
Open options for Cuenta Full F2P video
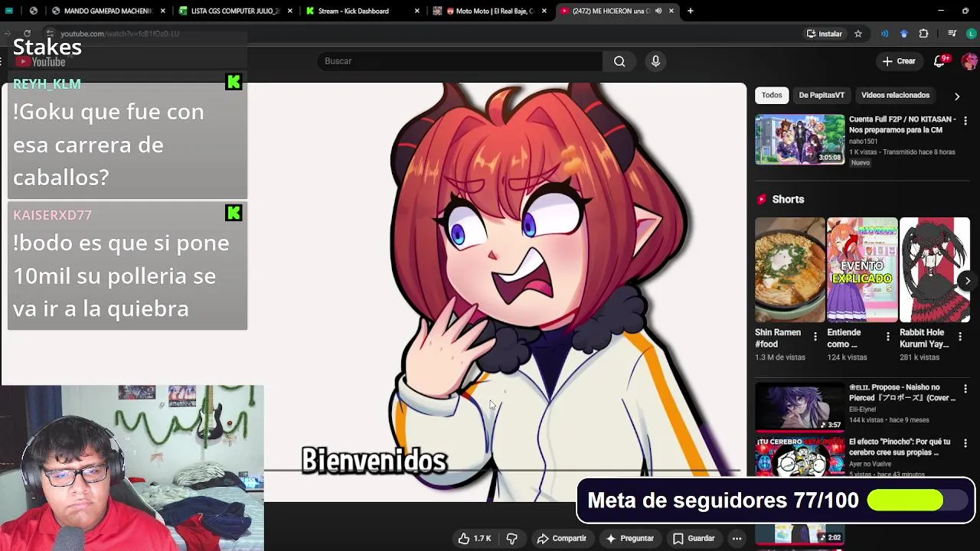click(965, 121)
